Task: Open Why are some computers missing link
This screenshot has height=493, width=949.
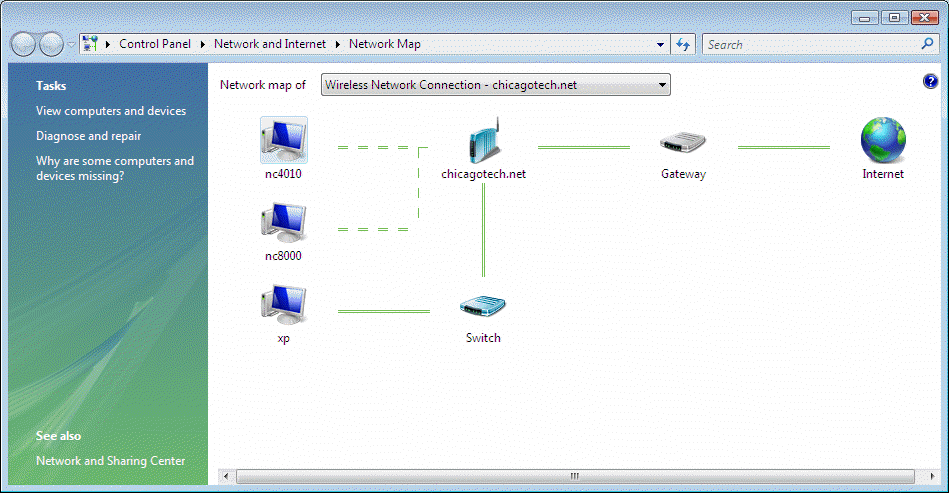Action: click(x=115, y=168)
